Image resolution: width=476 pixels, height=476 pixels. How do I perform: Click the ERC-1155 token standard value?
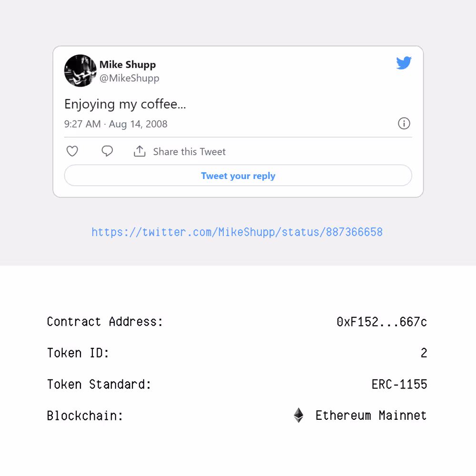(399, 384)
